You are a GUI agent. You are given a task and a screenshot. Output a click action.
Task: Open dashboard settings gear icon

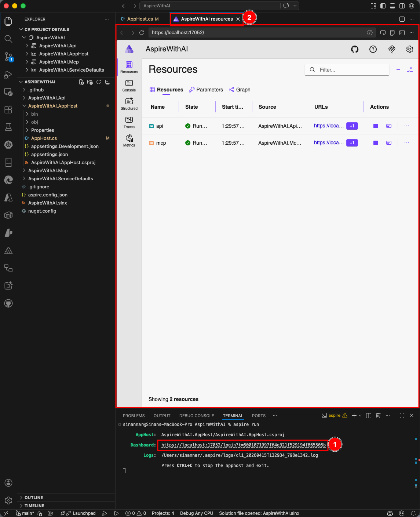(x=410, y=49)
